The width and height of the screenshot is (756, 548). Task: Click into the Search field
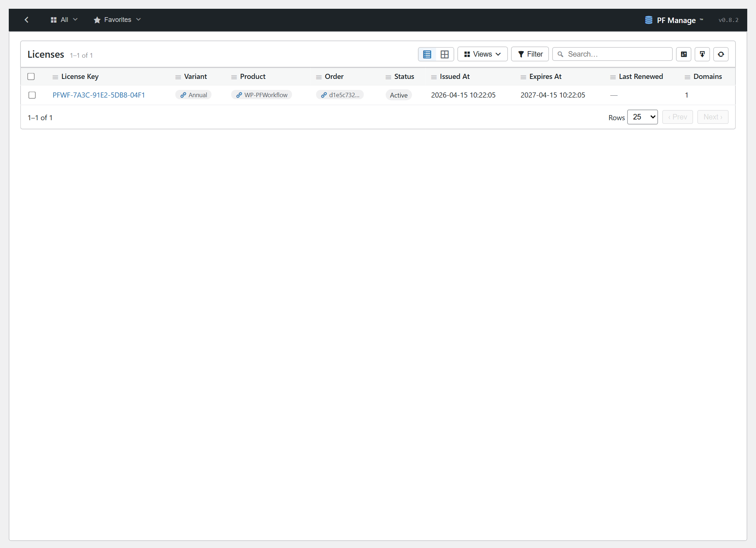[x=612, y=54]
